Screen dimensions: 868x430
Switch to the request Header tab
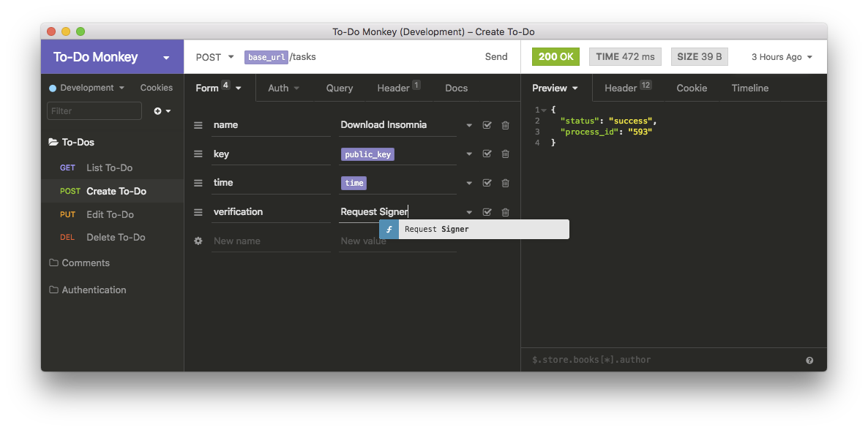click(399, 88)
